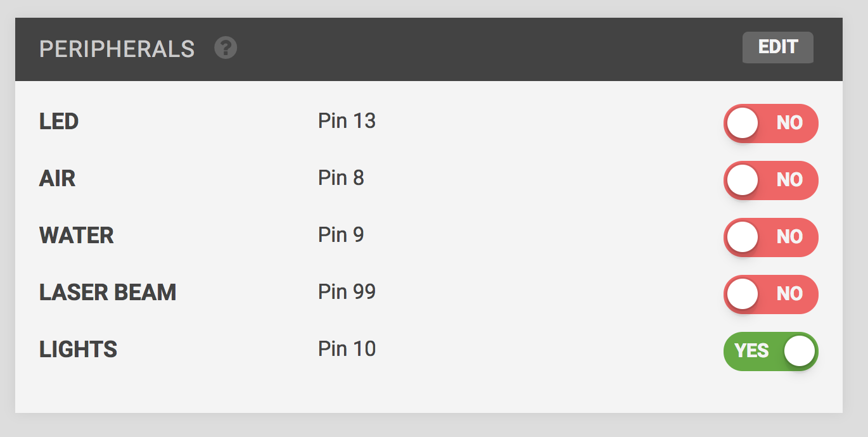Click the Pin 13 text
The width and height of the screenshot is (868, 437).
coord(347,121)
